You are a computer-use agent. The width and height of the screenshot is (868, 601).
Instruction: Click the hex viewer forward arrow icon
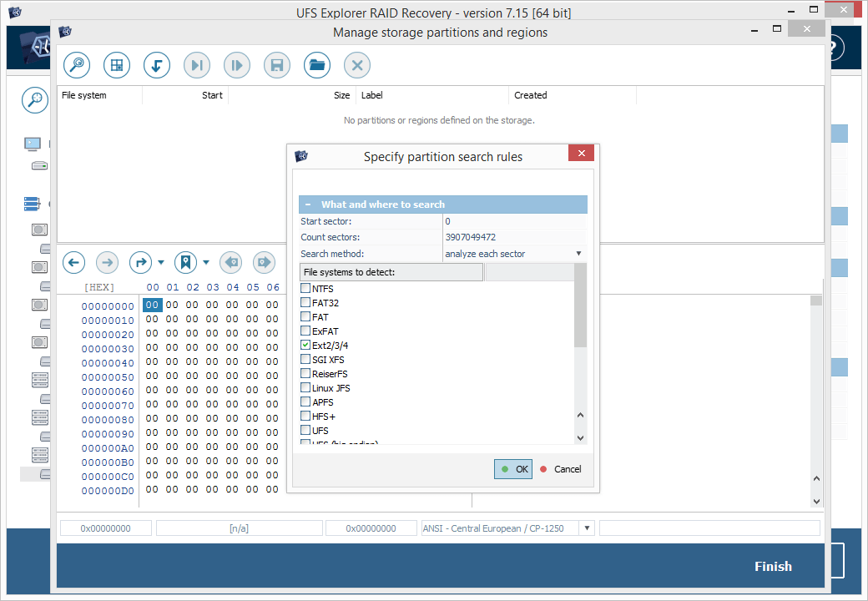pos(108,262)
